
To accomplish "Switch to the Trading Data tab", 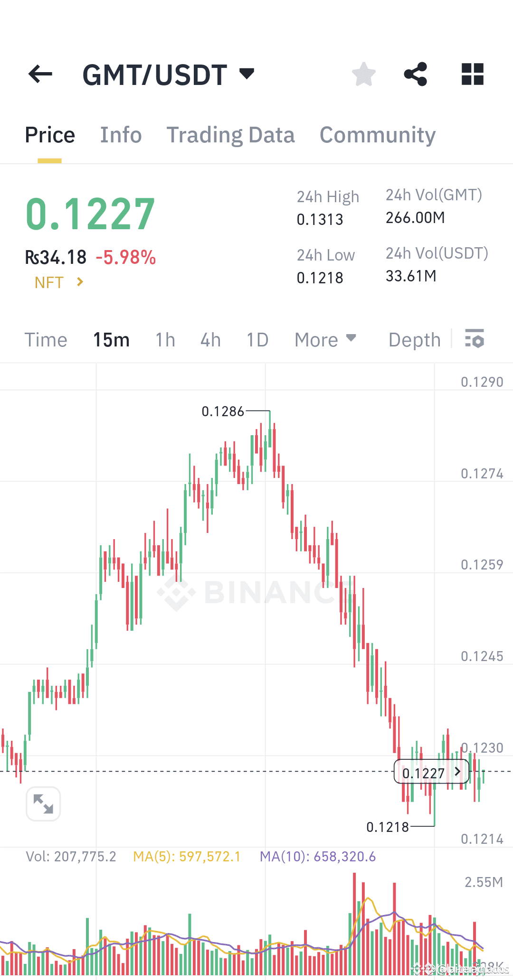I will (x=231, y=135).
